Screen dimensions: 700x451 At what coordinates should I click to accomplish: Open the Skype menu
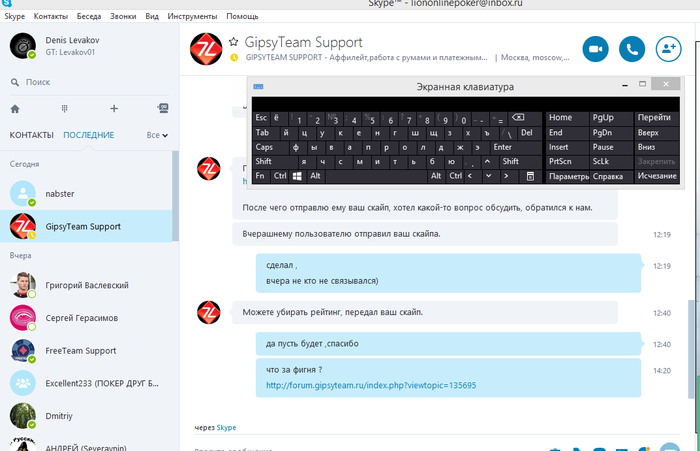[14, 16]
